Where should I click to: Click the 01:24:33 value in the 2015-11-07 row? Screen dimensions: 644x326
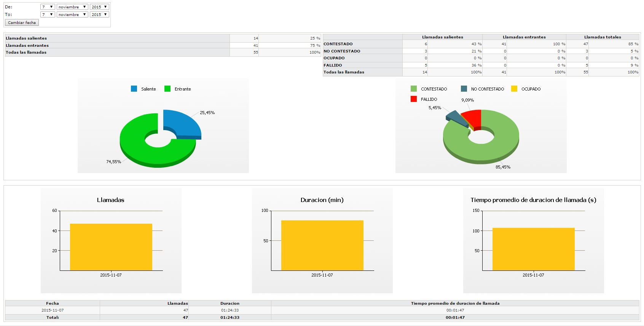coord(230,310)
